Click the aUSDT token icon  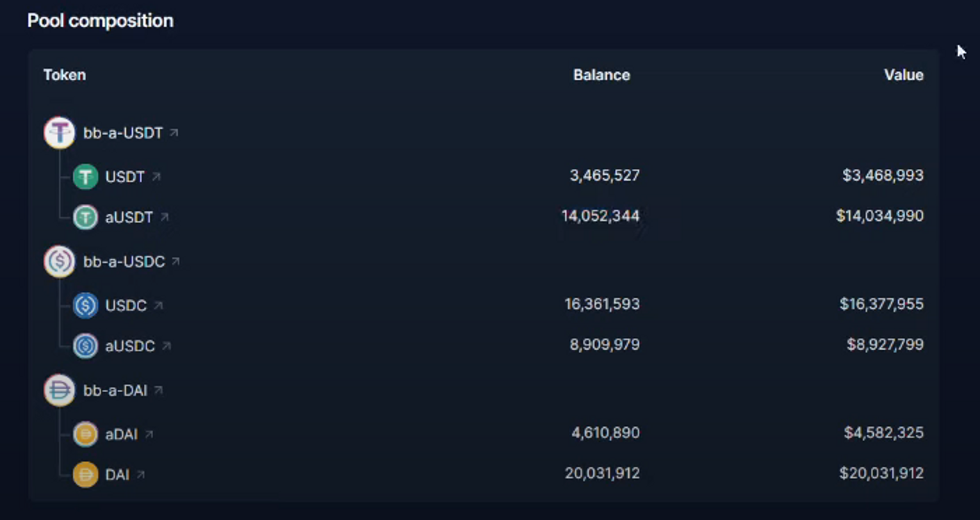pyautogui.click(x=85, y=218)
